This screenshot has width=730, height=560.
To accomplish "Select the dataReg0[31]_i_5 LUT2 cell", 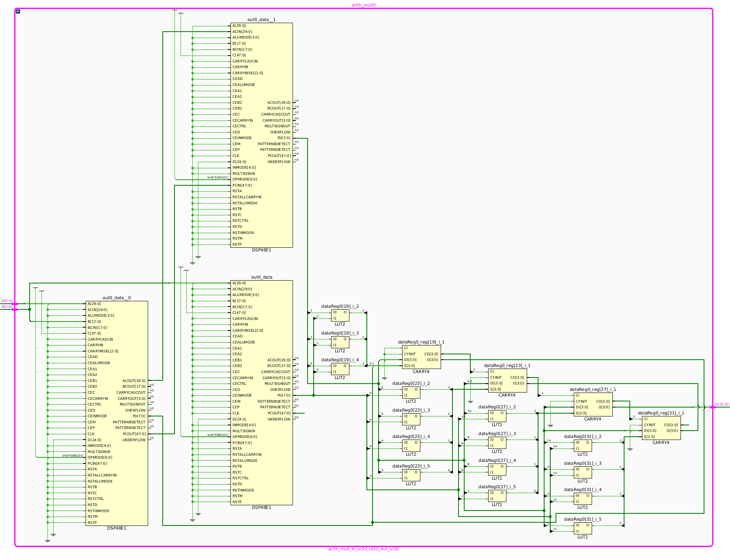I will coord(583,528).
